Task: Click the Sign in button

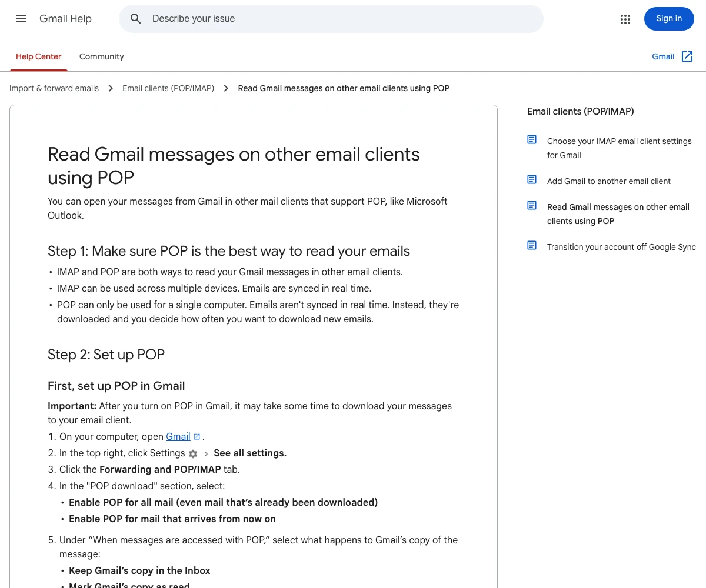Action: (669, 19)
